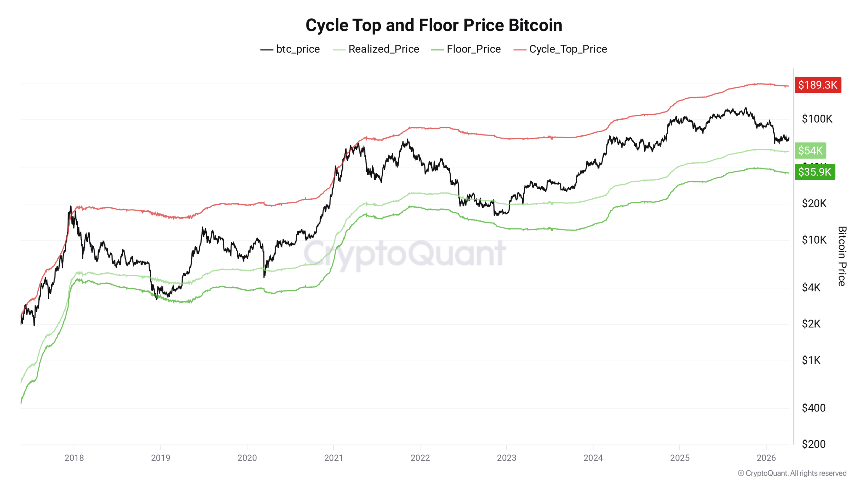
Task: Click the 2026 year label
Action: click(766, 458)
